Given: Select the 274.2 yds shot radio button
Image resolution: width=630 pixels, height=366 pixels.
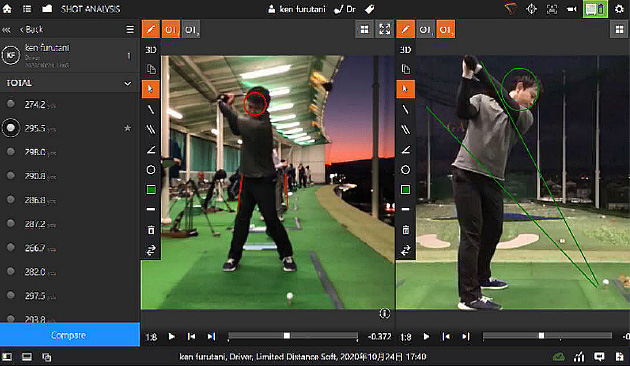Looking at the screenshot, I should click(x=11, y=104).
